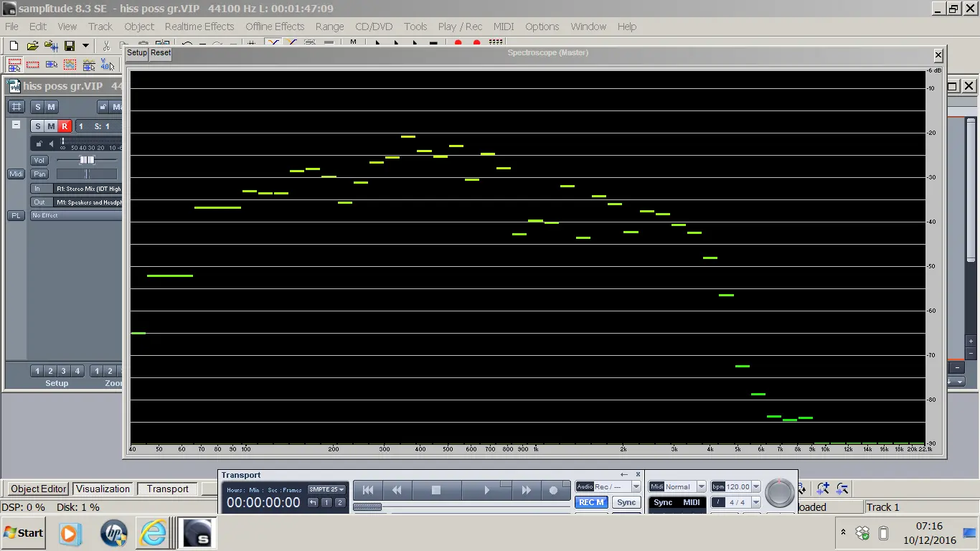This screenshot has width=980, height=551.
Task: Select the universal mouse mode icon
Action: [14, 65]
